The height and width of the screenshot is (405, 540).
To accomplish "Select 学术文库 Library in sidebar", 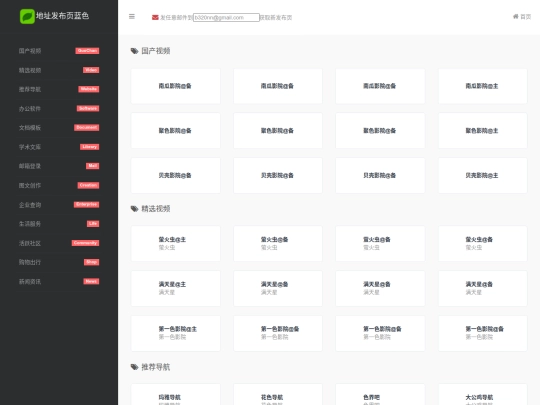I will (59, 147).
